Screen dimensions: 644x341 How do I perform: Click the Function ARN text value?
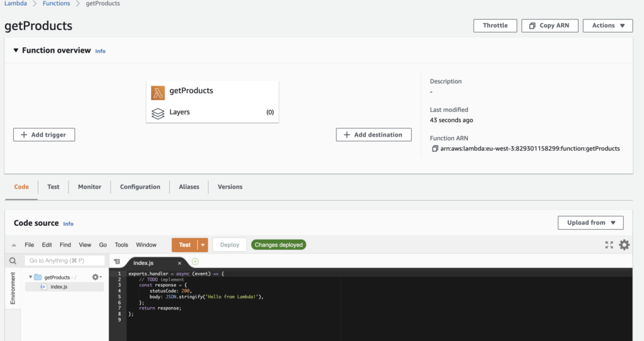530,148
